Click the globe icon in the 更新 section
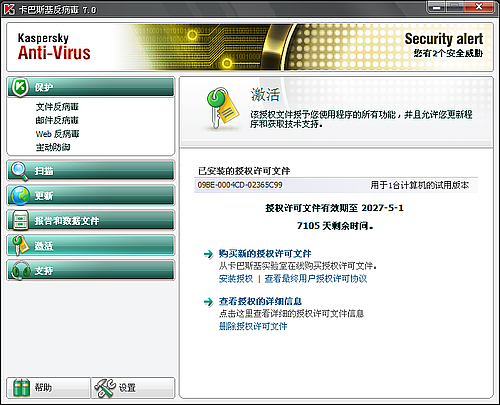 coord(20,196)
